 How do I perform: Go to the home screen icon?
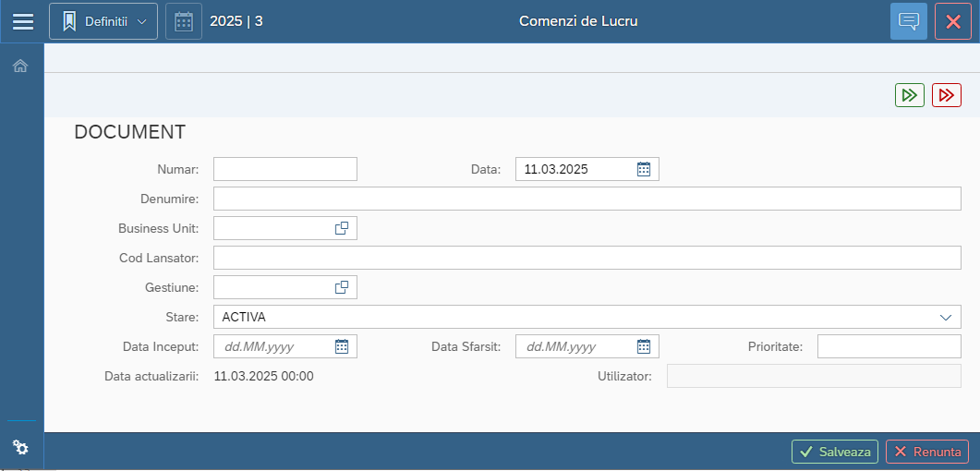20,66
